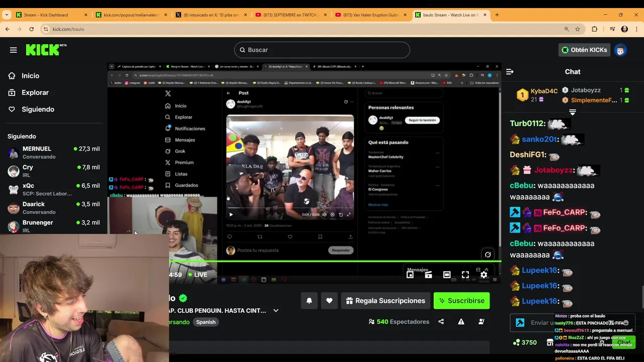Open the tab search dropdown in Chrome
The height and width of the screenshot is (362, 644).
click(7, 15)
